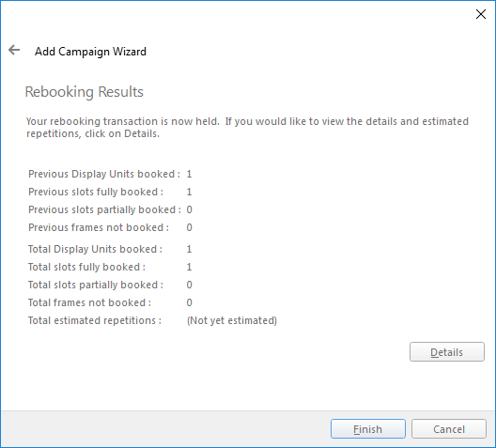Click the Total slots fully booked label
The height and width of the screenshot is (448, 496).
pyautogui.click(x=86, y=267)
